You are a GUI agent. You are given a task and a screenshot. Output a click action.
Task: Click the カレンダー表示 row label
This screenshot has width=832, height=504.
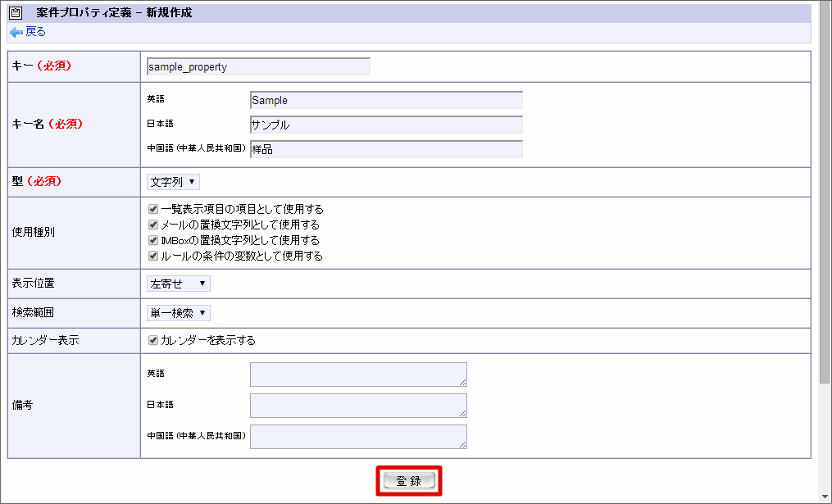[46, 341]
